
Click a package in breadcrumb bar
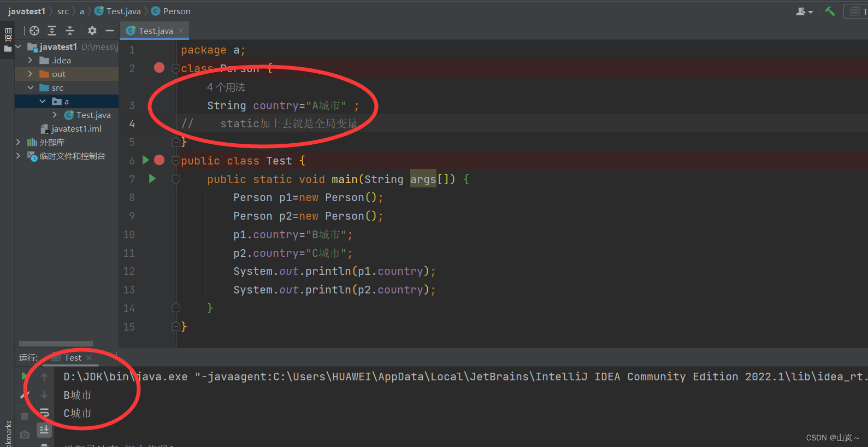(82, 11)
